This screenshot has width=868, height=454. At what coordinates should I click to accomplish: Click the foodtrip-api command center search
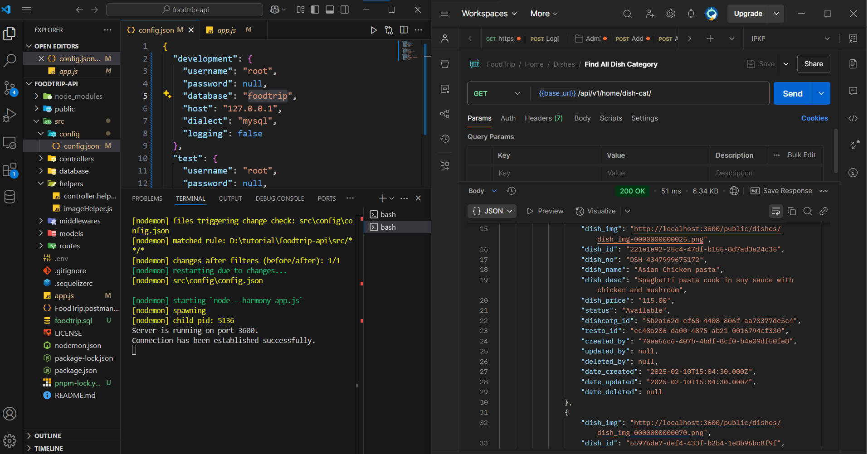185,10
